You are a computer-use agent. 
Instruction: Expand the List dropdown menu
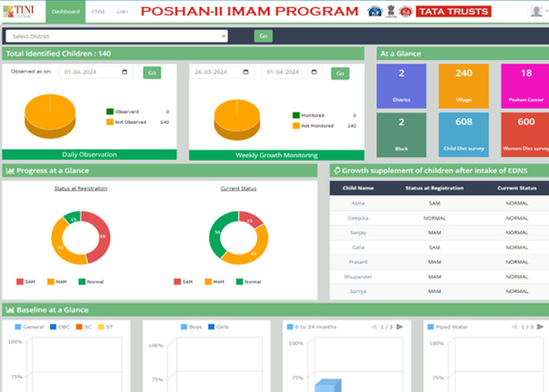122,12
